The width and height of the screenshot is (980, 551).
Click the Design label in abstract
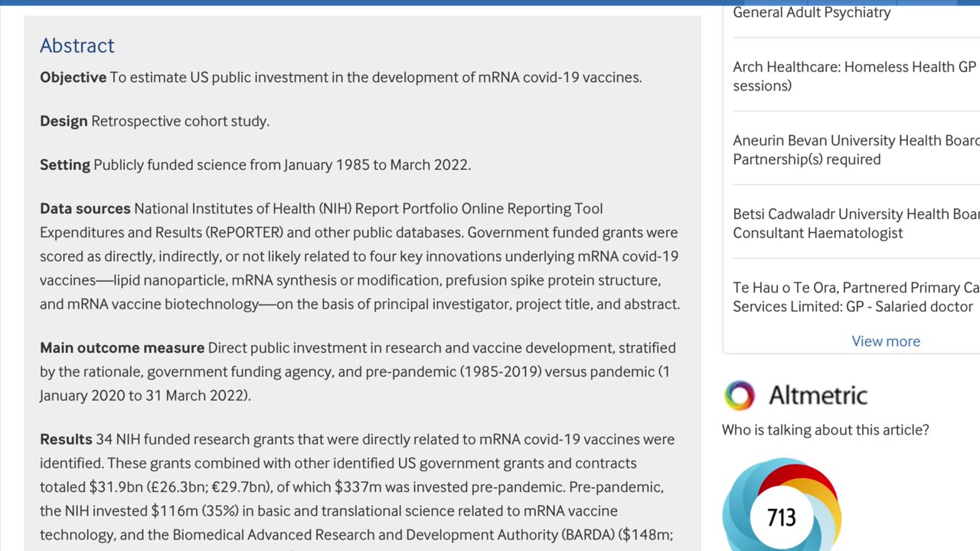click(64, 121)
